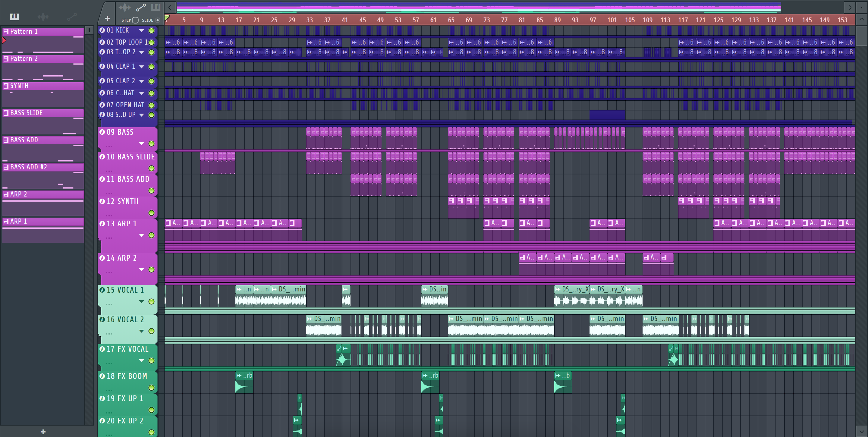Click the A icon on the 09 BASS track
868x437 pixels.
coord(102,132)
